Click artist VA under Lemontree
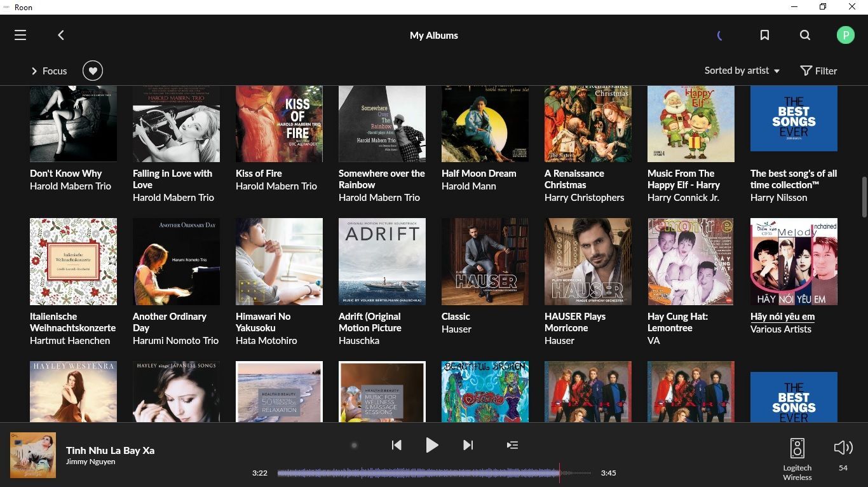Screen dimensions: 868x487 (653, 341)
